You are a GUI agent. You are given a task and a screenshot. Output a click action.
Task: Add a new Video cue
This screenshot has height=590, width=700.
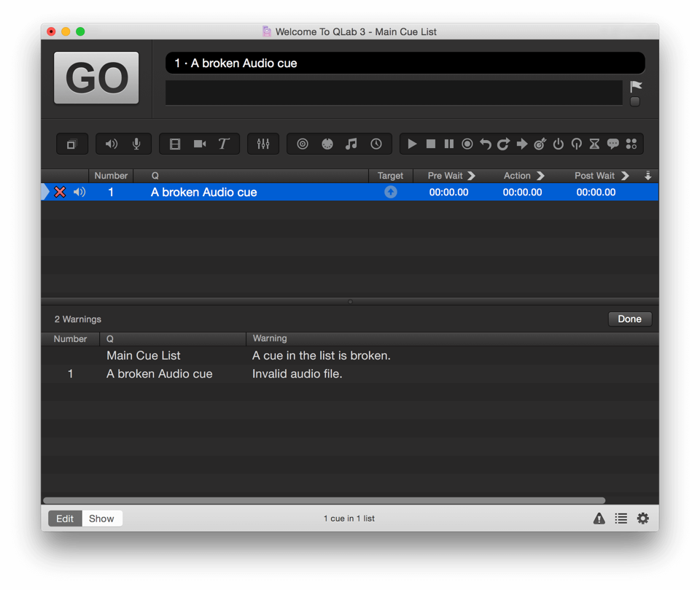click(x=175, y=144)
